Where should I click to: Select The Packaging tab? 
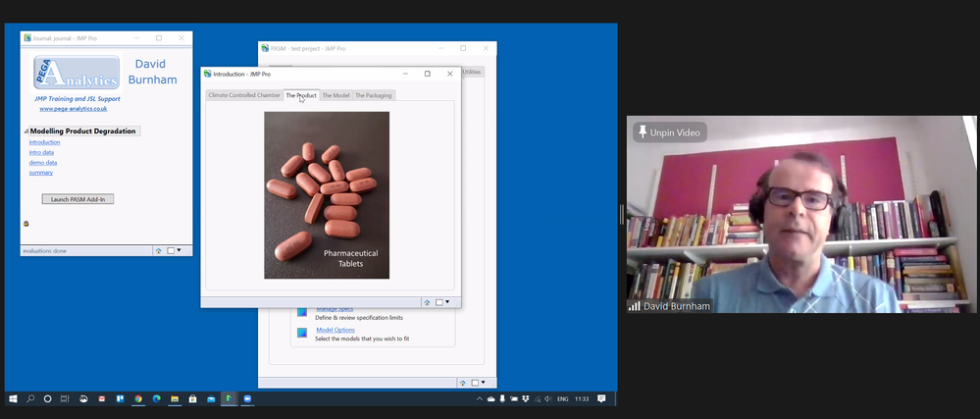click(374, 95)
